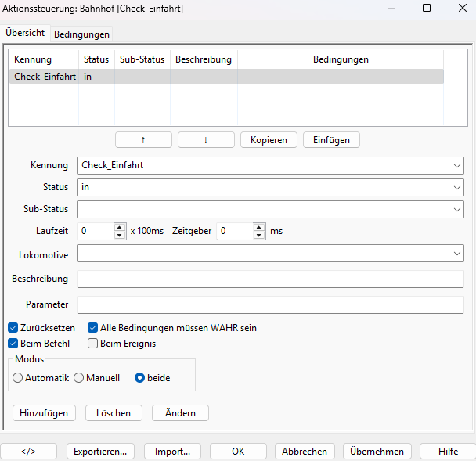Expand the Kennung dropdown
The width and height of the screenshot is (476, 461).
pos(457,166)
